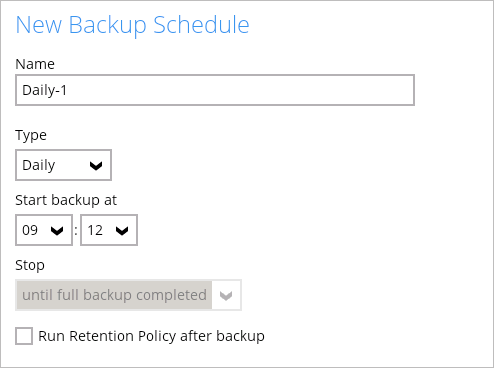The width and height of the screenshot is (494, 368).
Task: Click the arrow icon beside hour 09
Action: pyautogui.click(x=57, y=231)
